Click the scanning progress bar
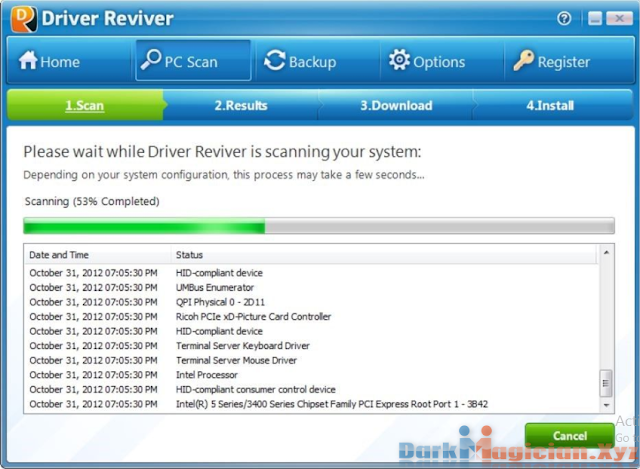 (319, 226)
